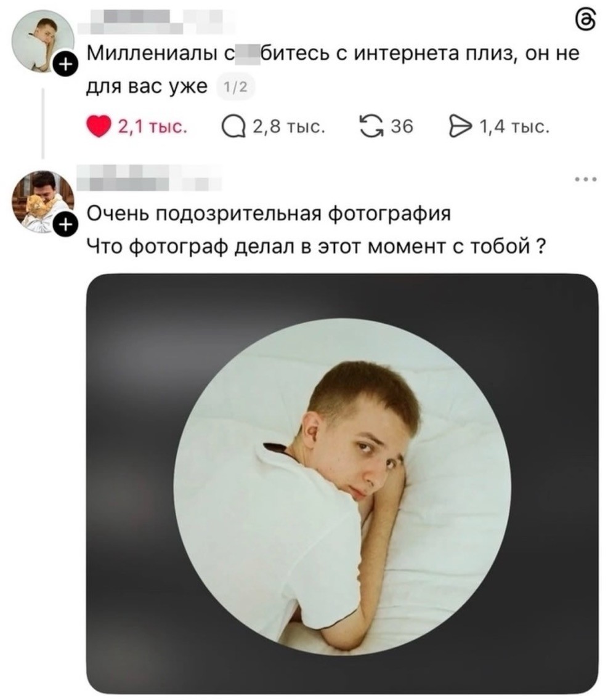This screenshot has width=616, height=700.
Task: Click the 2,8 тыс. replies count
Action: pos(289,127)
